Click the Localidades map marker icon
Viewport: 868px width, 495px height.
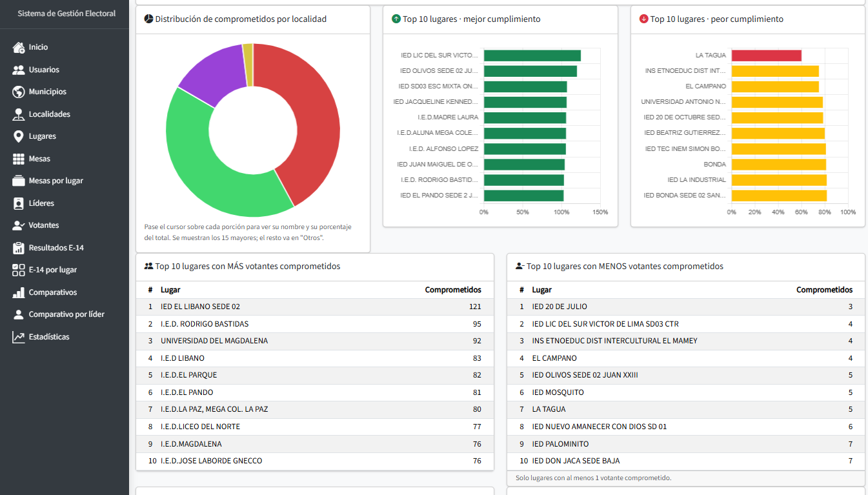coord(18,114)
